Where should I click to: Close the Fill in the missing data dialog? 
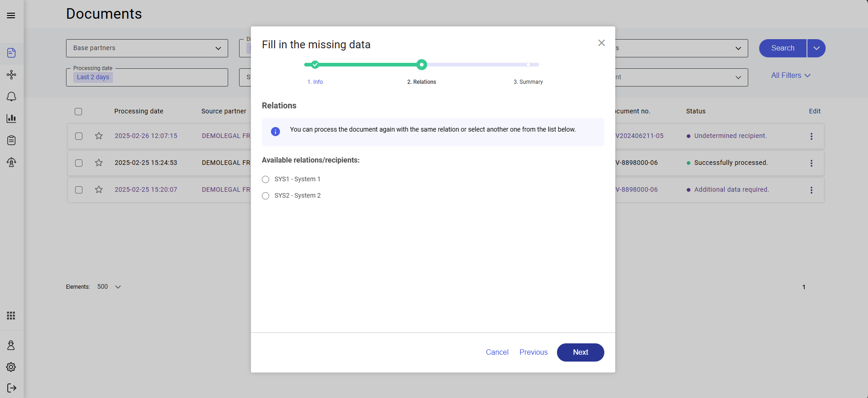tap(601, 43)
